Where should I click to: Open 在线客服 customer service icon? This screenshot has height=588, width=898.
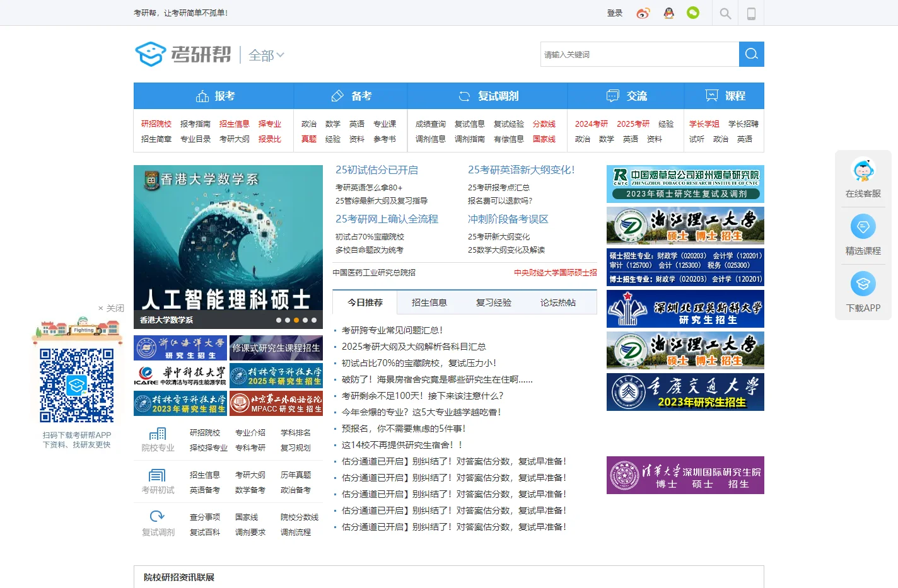coord(863,171)
